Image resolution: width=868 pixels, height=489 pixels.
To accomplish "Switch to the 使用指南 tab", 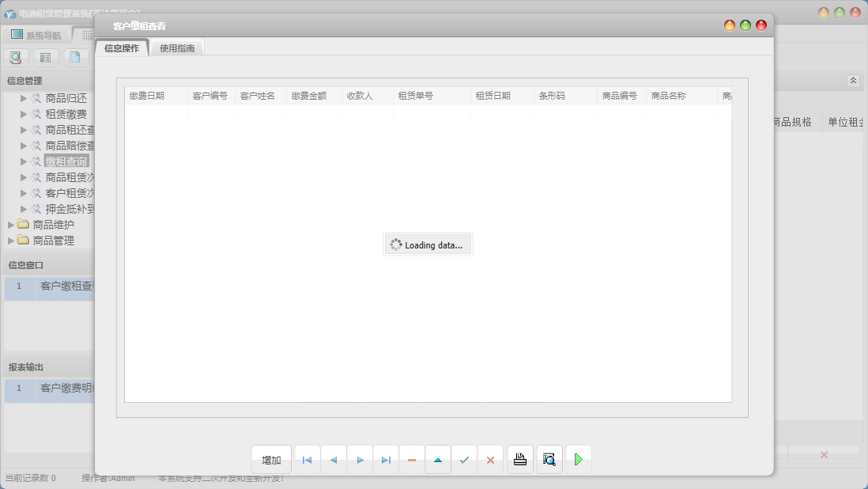I will tap(177, 48).
